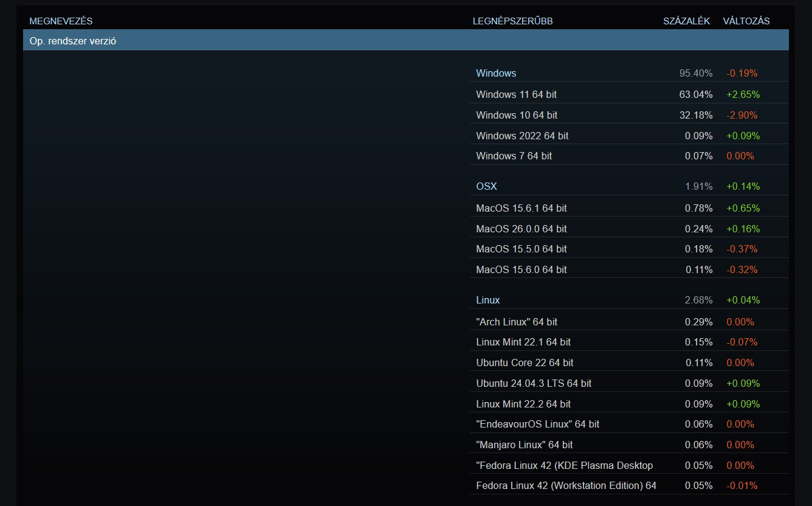Select the MacOS 15.6.1 64 bit row

coord(521,208)
